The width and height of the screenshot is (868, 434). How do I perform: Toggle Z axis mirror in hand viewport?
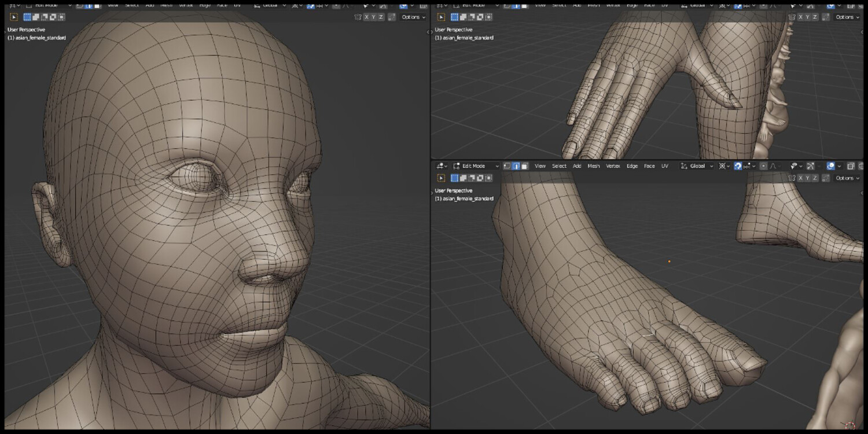pos(814,17)
